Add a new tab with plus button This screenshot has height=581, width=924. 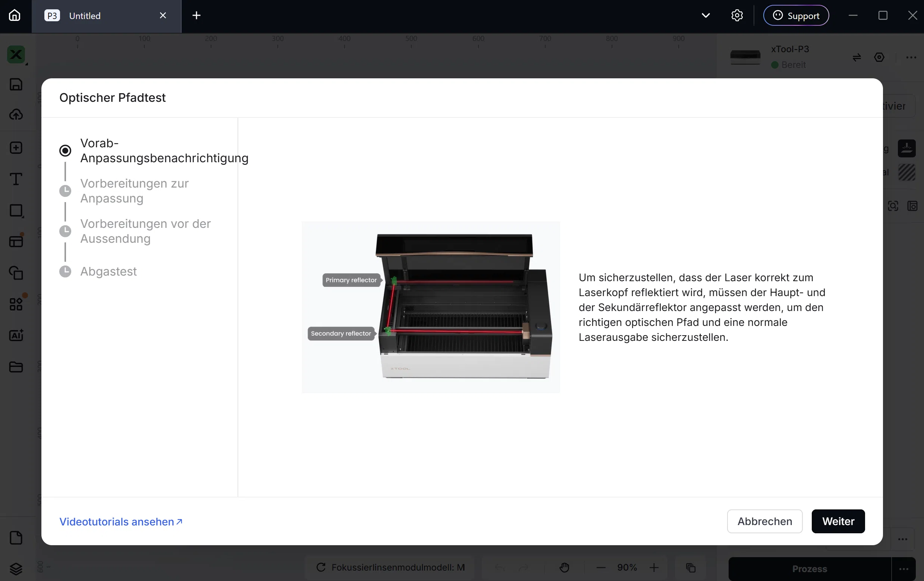[197, 15]
